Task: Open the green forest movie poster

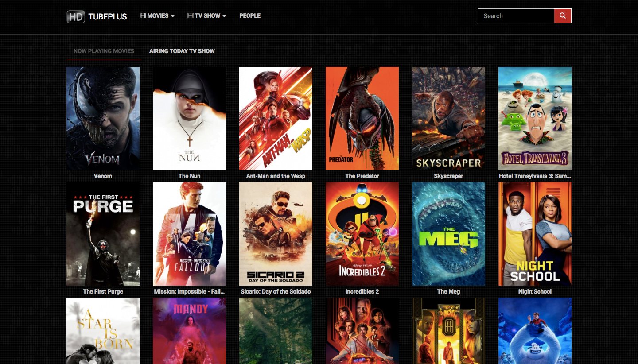Action: [x=276, y=331]
